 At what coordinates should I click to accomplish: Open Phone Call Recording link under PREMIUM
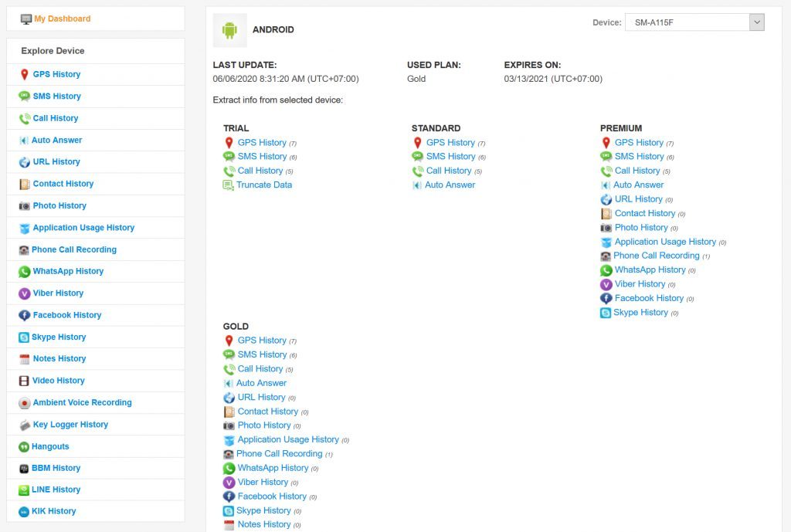pos(657,255)
